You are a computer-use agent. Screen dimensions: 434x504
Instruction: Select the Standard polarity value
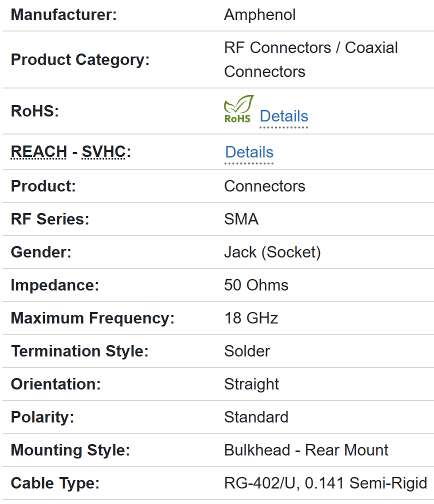point(256,417)
